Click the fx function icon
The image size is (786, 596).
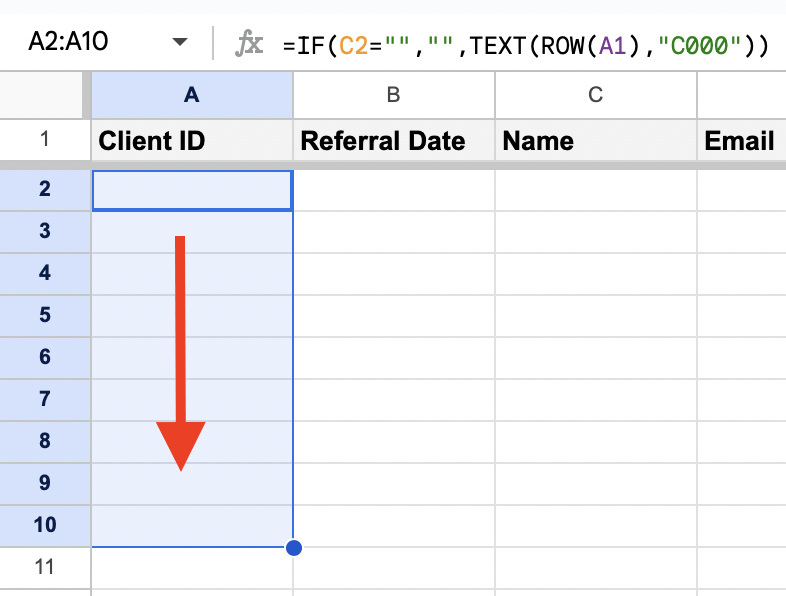point(249,43)
